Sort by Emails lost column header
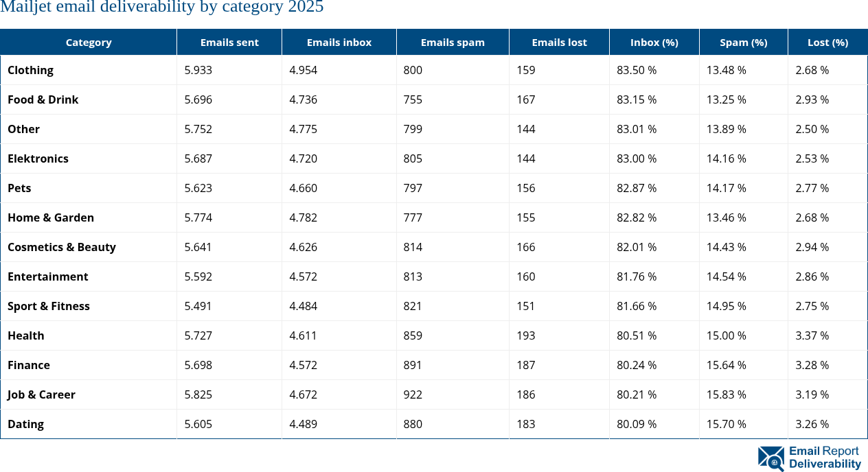The height and width of the screenshot is (472, 868). tap(559, 43)
